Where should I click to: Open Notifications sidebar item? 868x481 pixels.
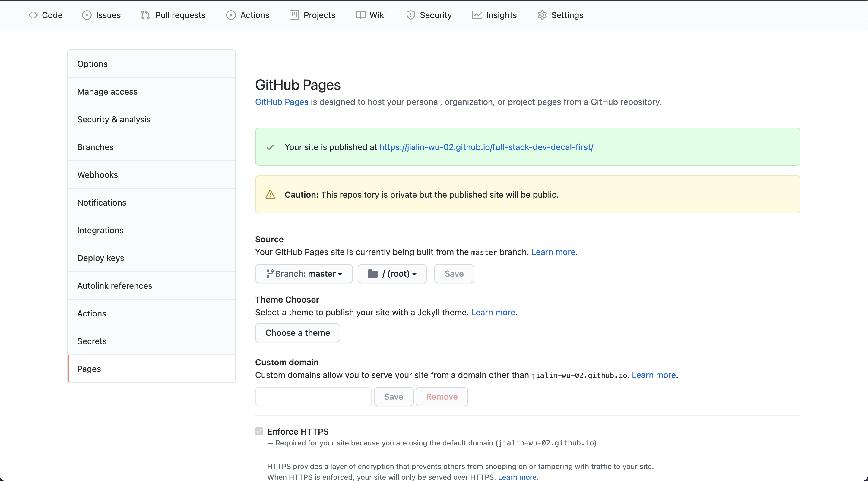[x=151, y=202]
